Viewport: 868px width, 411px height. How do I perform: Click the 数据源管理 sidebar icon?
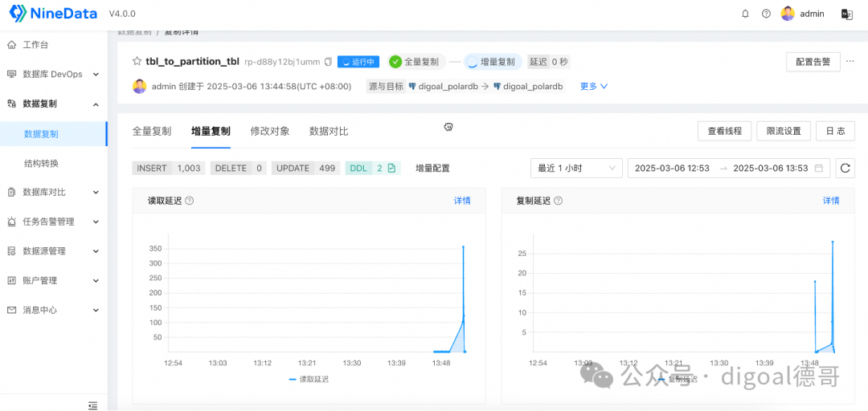tap(11, 251)
